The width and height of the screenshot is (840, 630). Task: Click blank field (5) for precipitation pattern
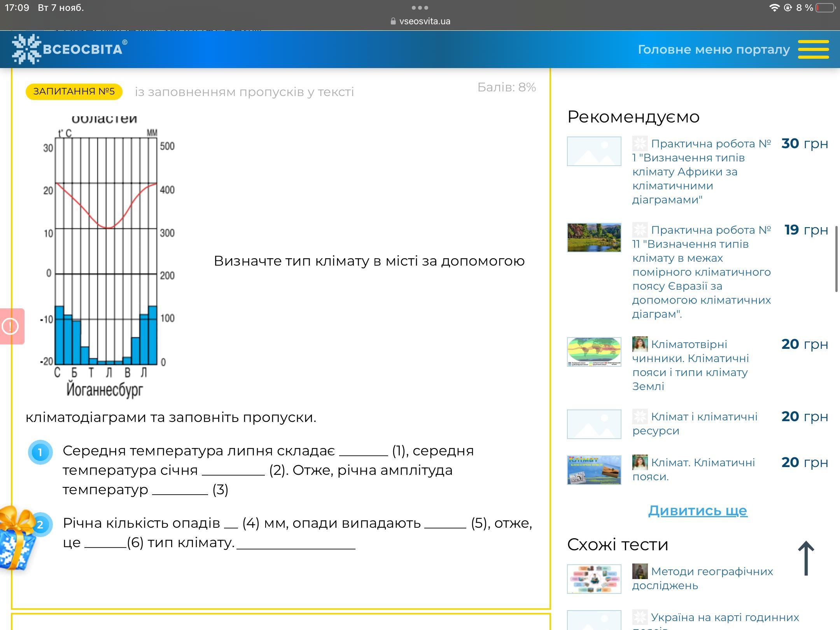[x=445, y=523]
